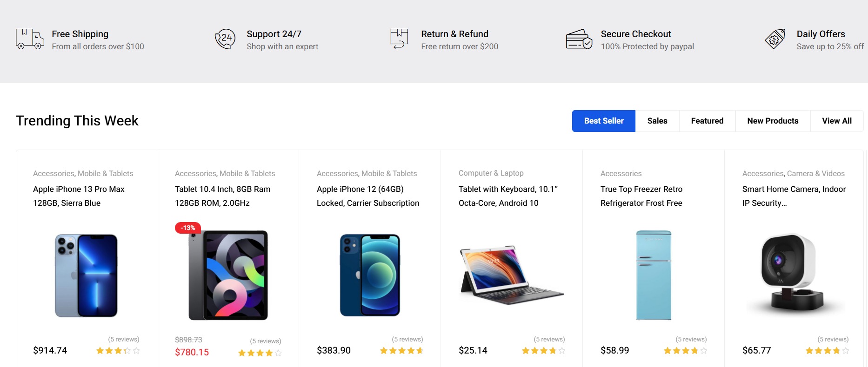The height and width of the screenshot is (367, 868).
Task: Click the Apple iPhone 13 Pro Max title
Action: [x=78, y=196]
